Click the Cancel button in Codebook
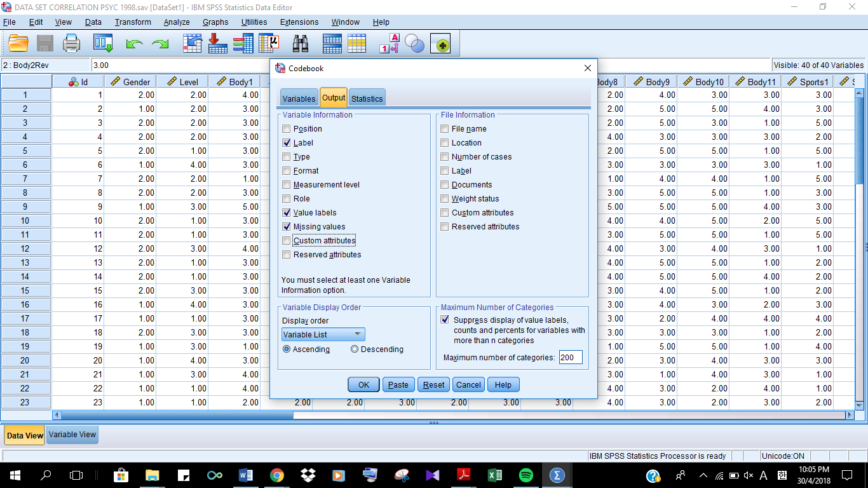Image resolution: width=868 pixels, height=488 pixels. point(468,384)
